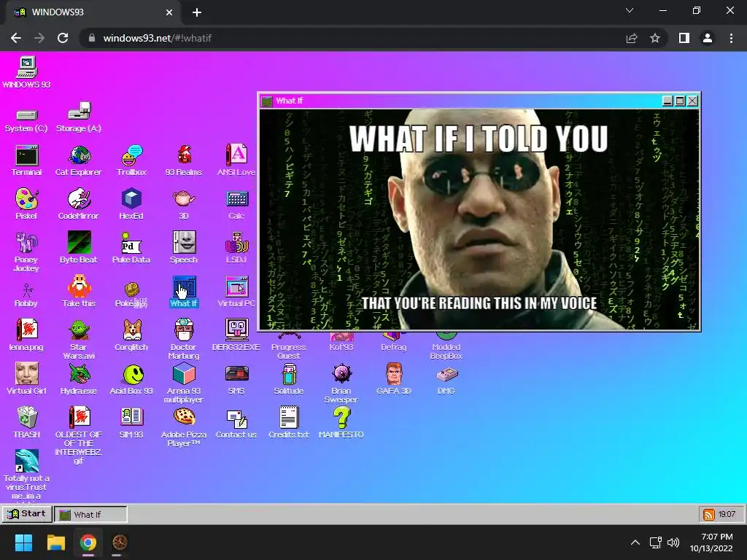This screenshot has height=560, width=747.
Task: Open the Windows 11 Start button
Action: pos(23,542)
